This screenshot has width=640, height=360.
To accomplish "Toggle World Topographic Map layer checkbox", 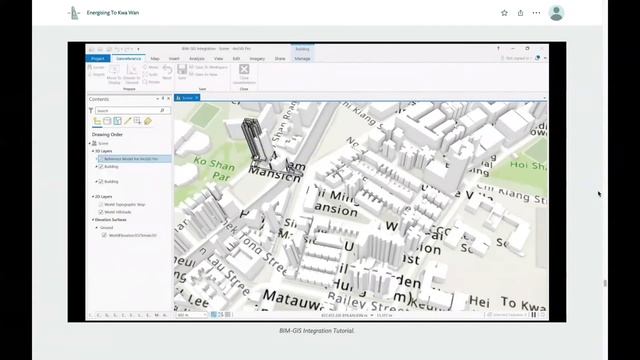I will [101, 204].
